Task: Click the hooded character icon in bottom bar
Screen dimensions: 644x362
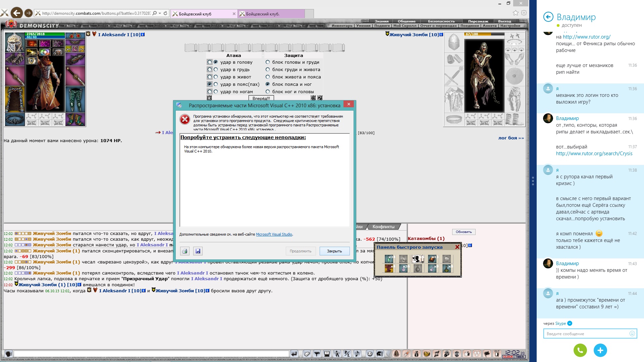Action: tap(396, 354)
